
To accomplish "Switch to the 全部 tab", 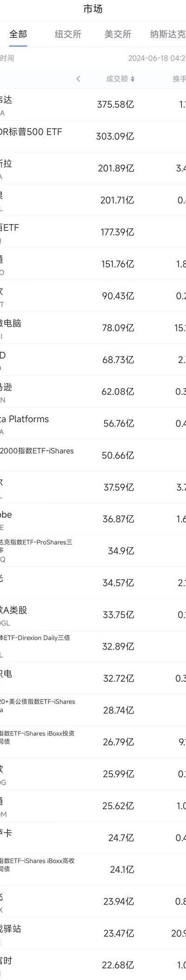I will tap(18, 34).
